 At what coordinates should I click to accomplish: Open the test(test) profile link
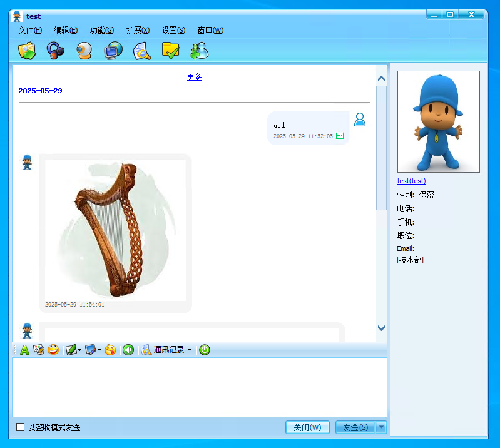(x=411, y=181)
